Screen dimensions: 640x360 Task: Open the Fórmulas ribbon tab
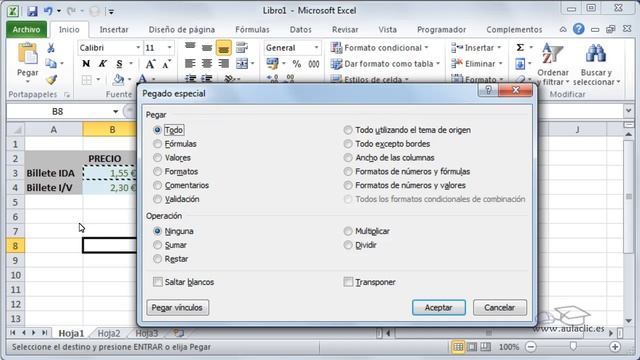pyautogui.click(x=252, y=29)
